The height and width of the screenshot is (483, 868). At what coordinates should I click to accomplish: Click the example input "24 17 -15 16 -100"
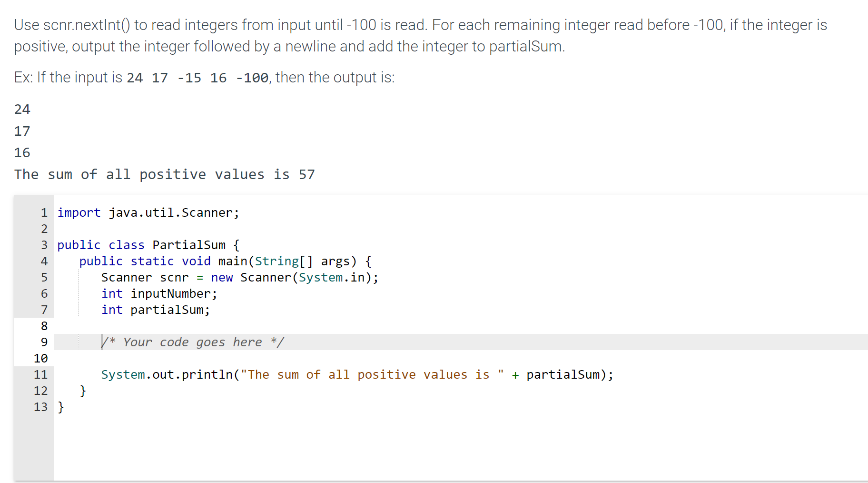click(x=197, y=78)
